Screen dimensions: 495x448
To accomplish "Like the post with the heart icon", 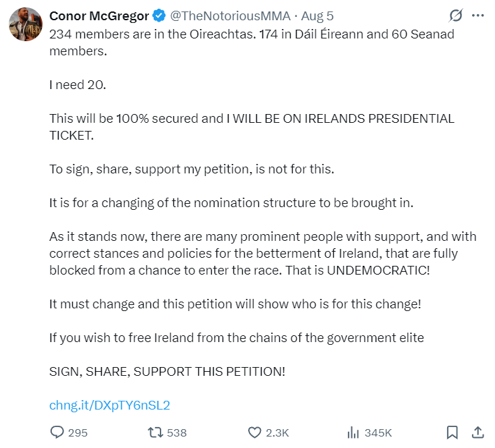I will [255, 432].
